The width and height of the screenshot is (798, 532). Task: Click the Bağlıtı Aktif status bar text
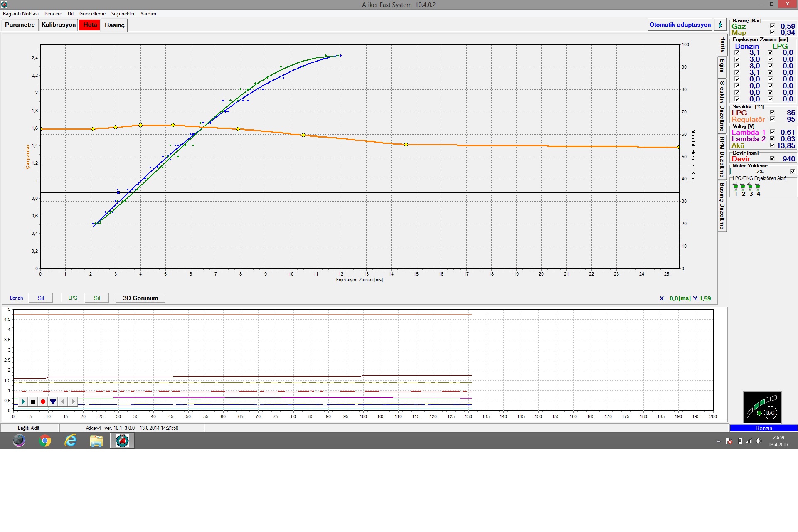(29, 428)
